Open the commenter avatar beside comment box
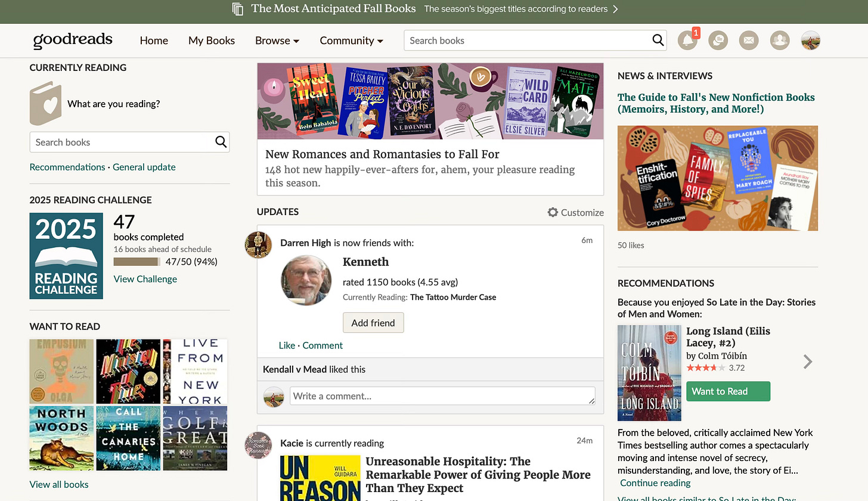Viewport: 868px width, 501px height. [x=274, y=397]
